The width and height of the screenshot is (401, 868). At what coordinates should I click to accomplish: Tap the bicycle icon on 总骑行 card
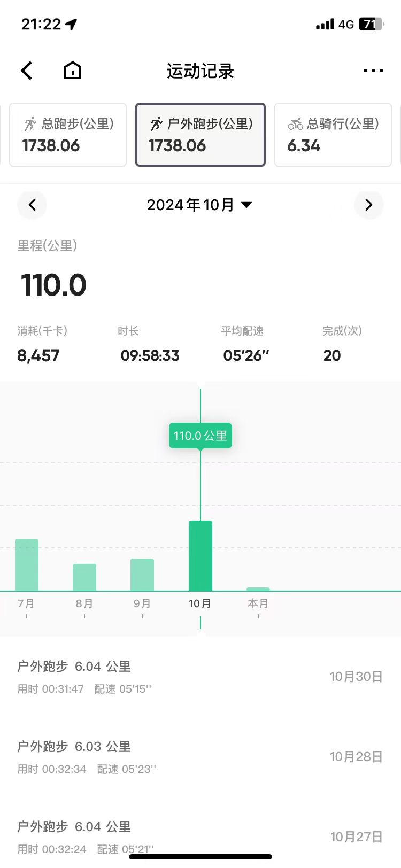[x=295, y=124]
